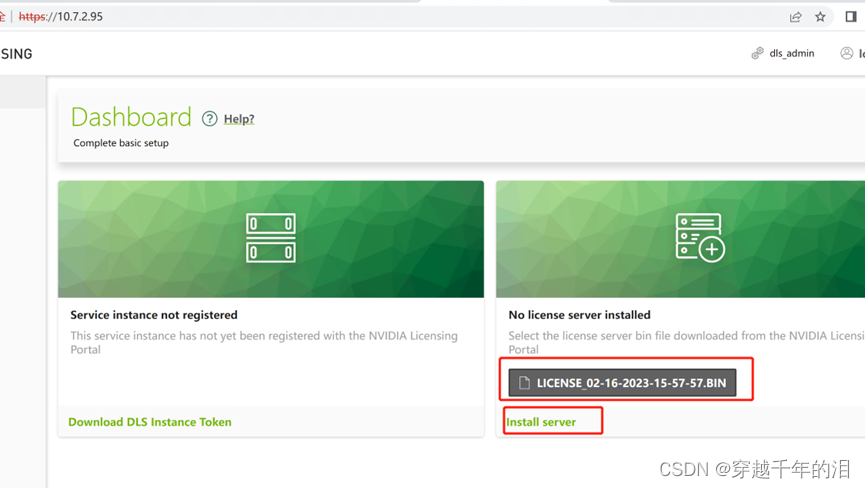865x488 pixels.
Task: Click the Service instance not registered title
Action: pos(154,315)
